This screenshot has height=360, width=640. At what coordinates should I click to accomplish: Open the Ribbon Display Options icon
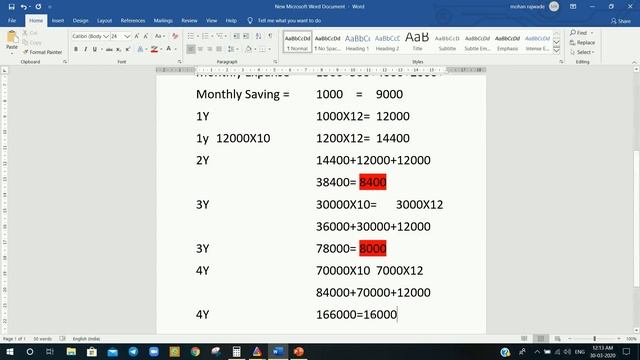573,7
